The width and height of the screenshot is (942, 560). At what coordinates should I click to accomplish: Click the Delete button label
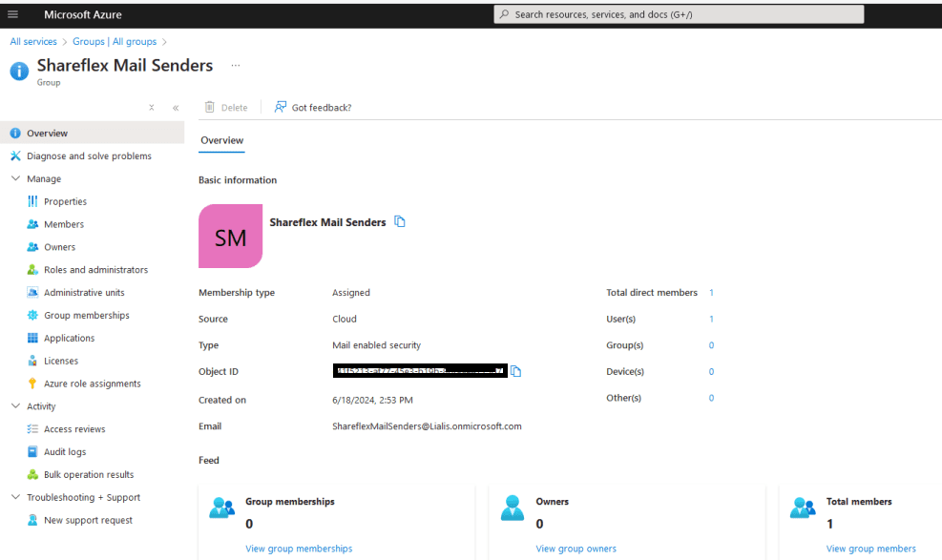click(234, 108)
